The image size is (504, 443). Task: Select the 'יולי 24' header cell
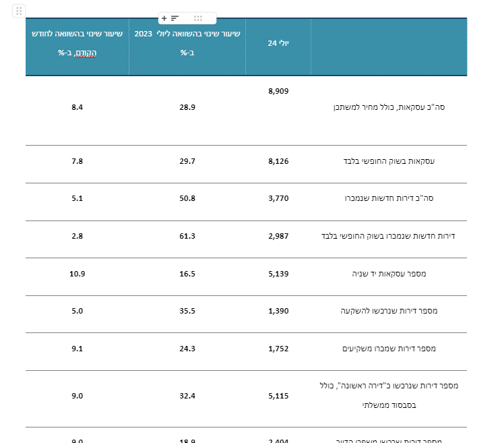click(x=278, y=47)
